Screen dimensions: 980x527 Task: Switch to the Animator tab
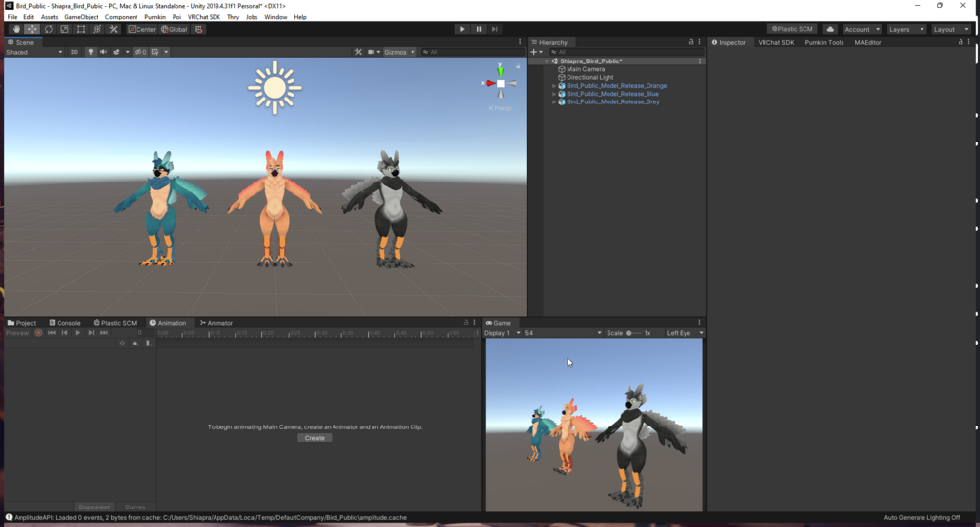216,323
